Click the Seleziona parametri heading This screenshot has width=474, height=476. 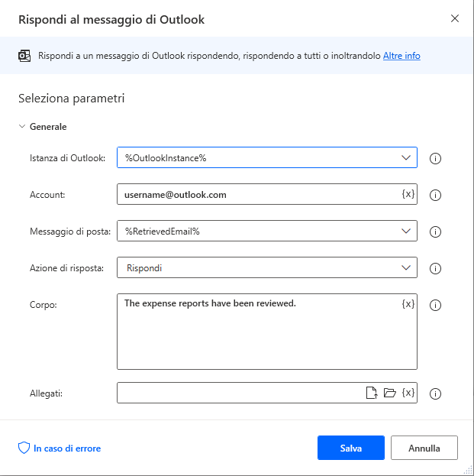(72, 99)
